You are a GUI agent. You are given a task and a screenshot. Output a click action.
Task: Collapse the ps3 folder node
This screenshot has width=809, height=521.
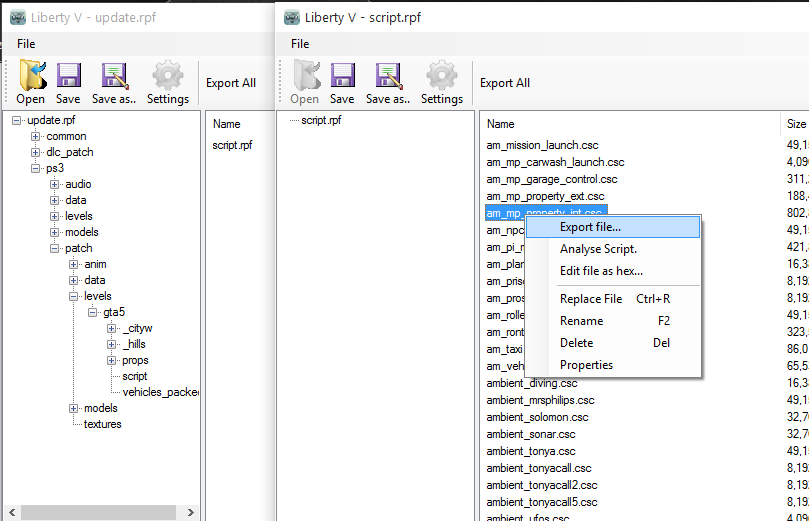point(36,168)
